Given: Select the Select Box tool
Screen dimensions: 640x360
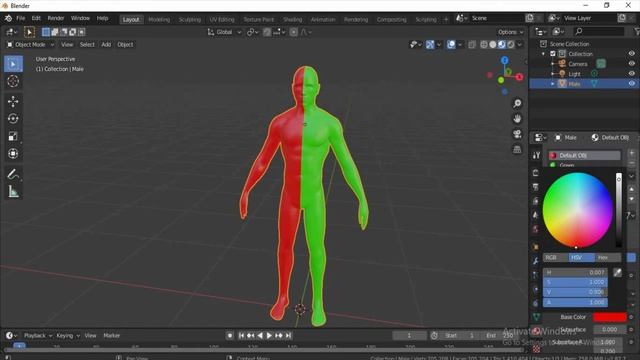Looking at the screenshot, I should [x=13, y=64].
